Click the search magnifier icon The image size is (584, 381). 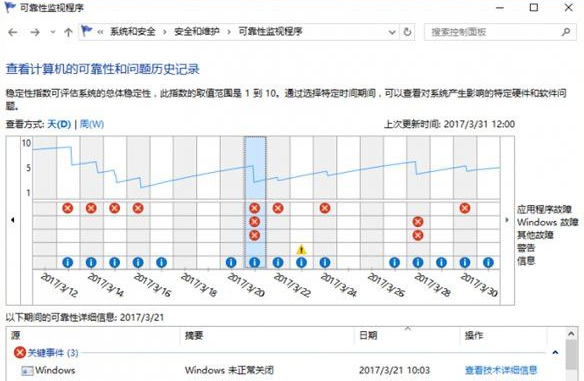[x=566, y=32]
